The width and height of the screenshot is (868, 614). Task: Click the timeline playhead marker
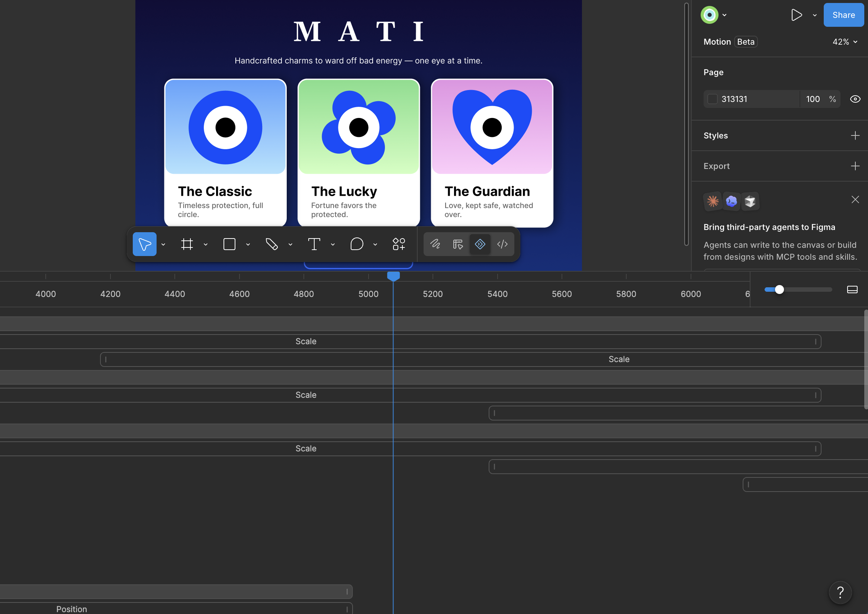(393, 276)
